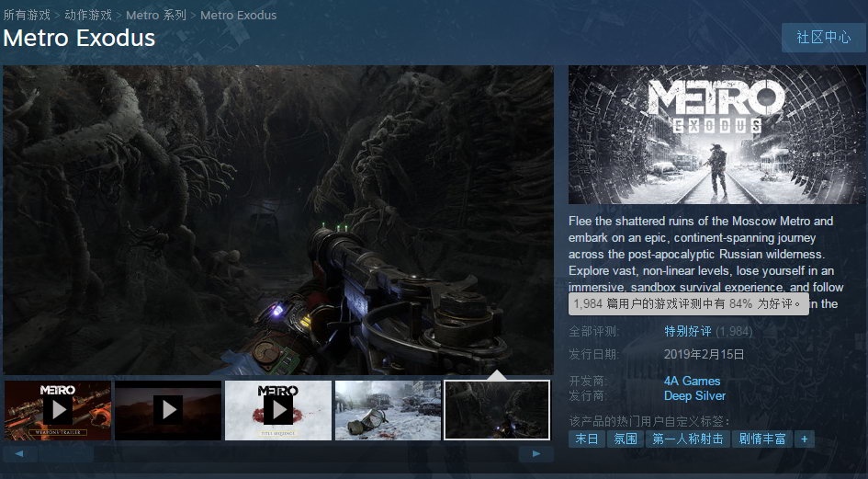868x479 pixels.
Task: Play the second dark video thumbnail
Action: (x=167, y=410)
